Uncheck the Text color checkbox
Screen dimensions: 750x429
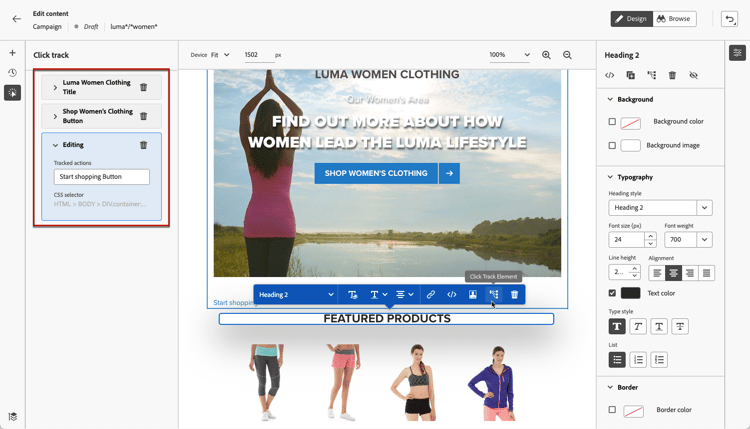click(612, 293)
